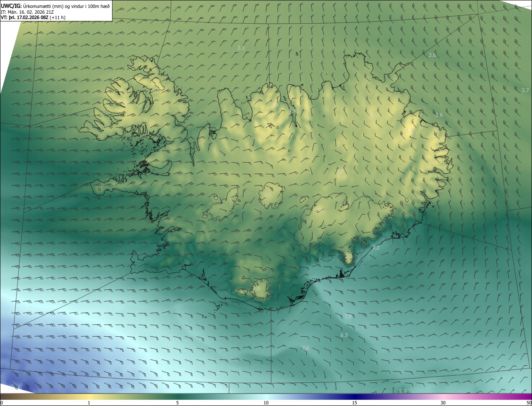Click the 7.9 value label over the sea
The image size is (532, 406).
348,317
